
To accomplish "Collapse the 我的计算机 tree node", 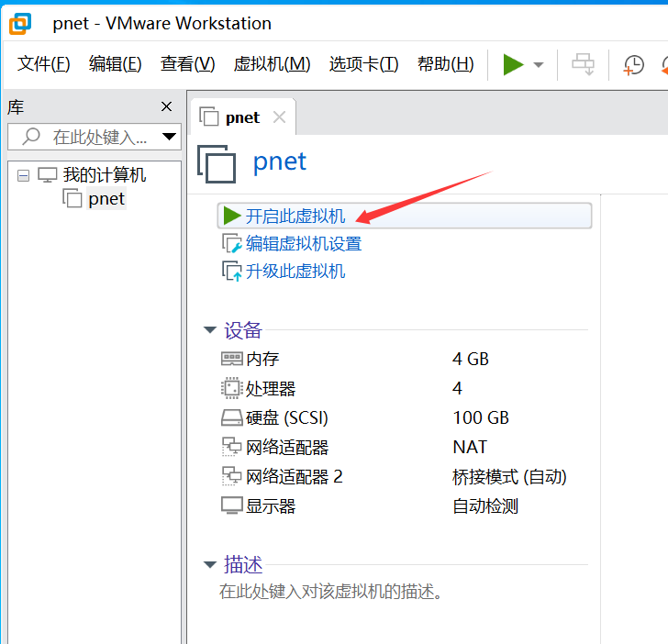I will (x=24, y=175).
